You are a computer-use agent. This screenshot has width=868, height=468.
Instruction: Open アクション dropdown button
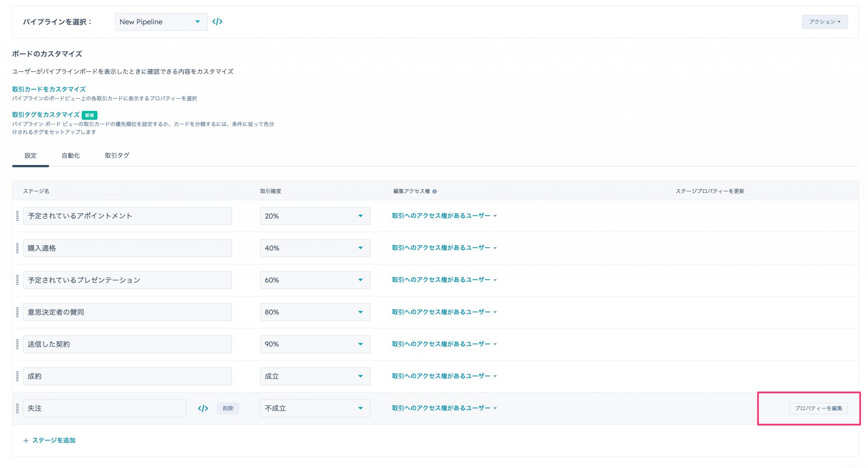[824, 22]
